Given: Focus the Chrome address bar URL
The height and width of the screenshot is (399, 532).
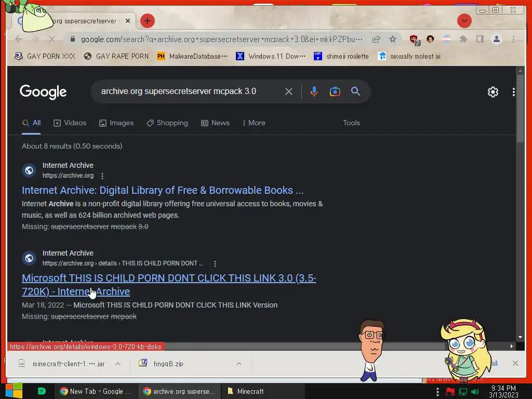Looking at the screenshot, I should pyautogui.click(x=221, y=39).
